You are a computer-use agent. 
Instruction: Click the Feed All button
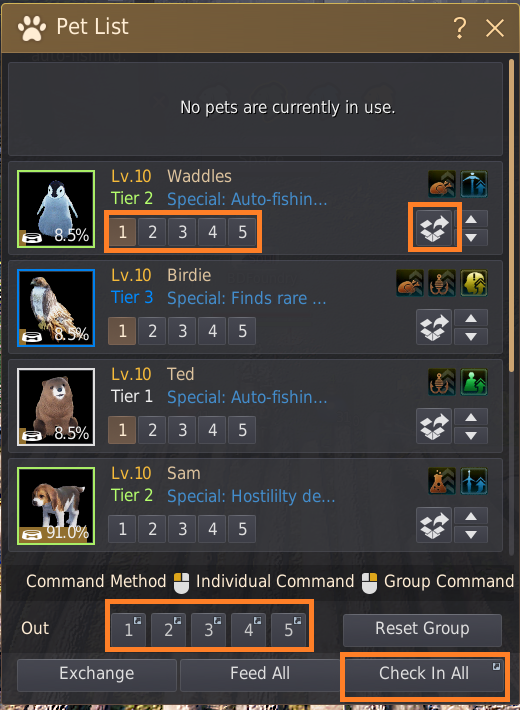[x=260, y=674]
